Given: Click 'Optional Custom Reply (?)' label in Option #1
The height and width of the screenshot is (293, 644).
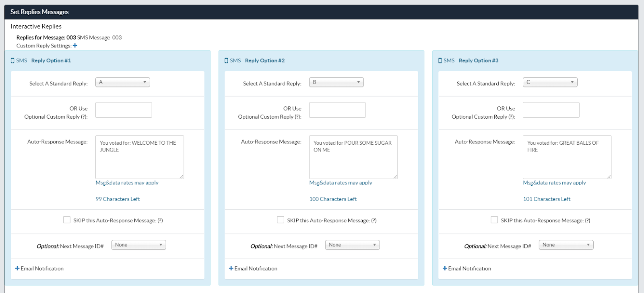Looking at the screenshot, I should click(x=56, y=117).
